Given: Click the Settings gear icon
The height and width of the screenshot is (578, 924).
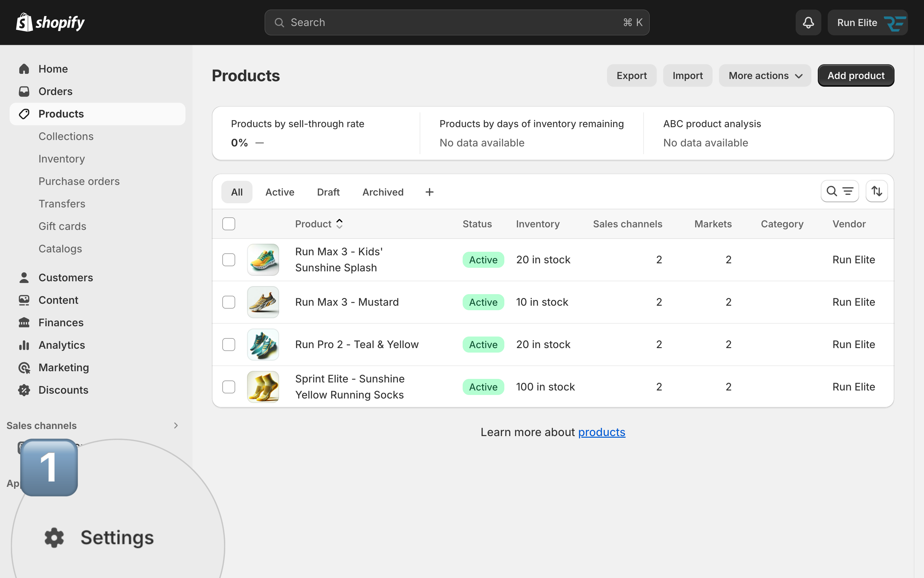Looking at the screenshot, I should click(54, 538).
